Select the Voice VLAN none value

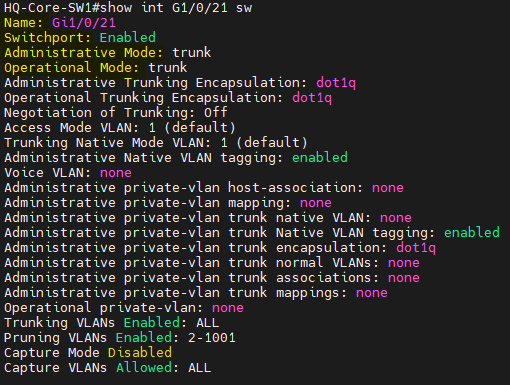[116, 173]
